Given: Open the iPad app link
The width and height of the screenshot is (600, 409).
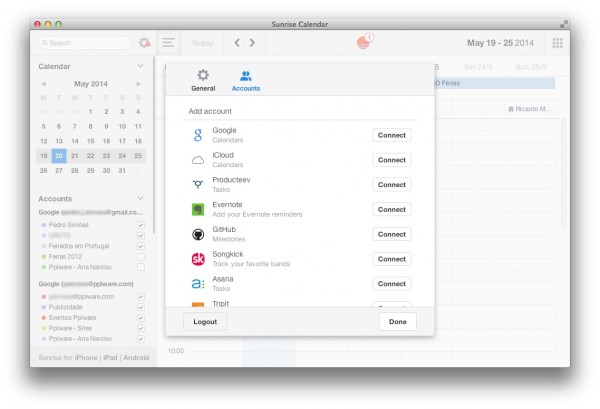Looking at the screenshot, I should [x=110, y=357].
